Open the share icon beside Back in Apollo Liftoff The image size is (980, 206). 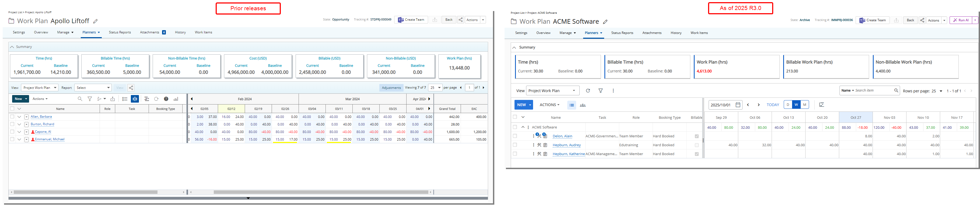click(461, 20)
